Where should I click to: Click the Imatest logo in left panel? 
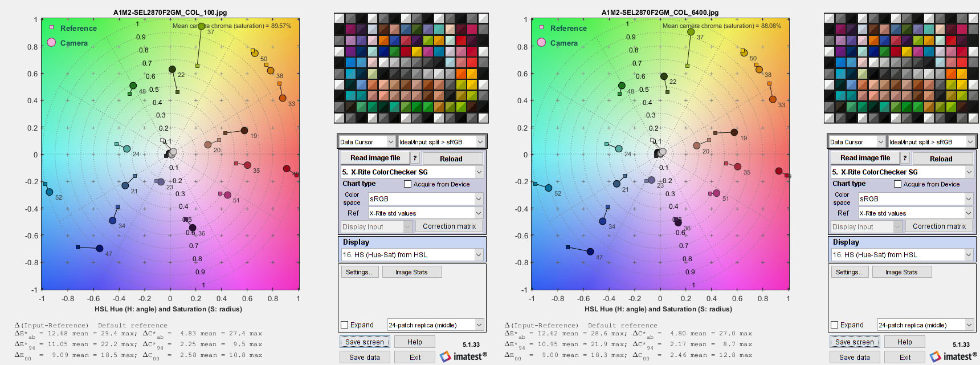coord(463,356)
